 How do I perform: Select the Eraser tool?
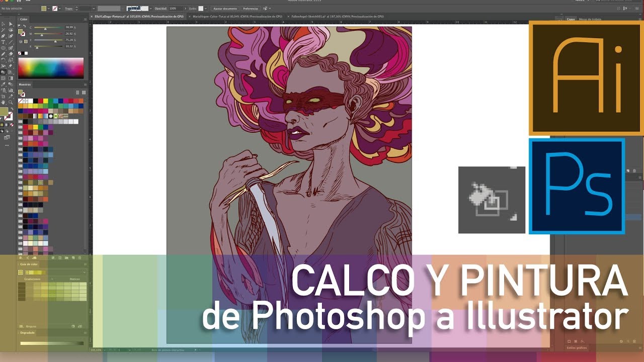(x=11, y=54)
